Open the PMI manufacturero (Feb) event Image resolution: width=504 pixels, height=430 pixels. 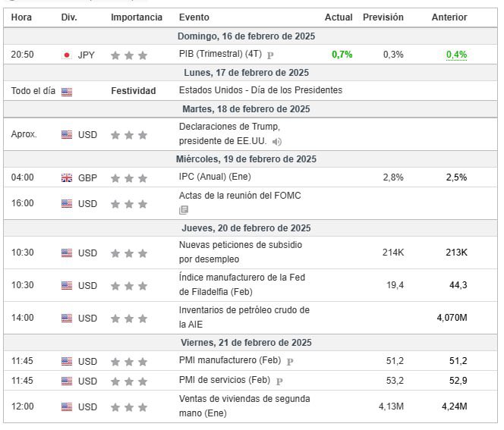tap(230, 360)
